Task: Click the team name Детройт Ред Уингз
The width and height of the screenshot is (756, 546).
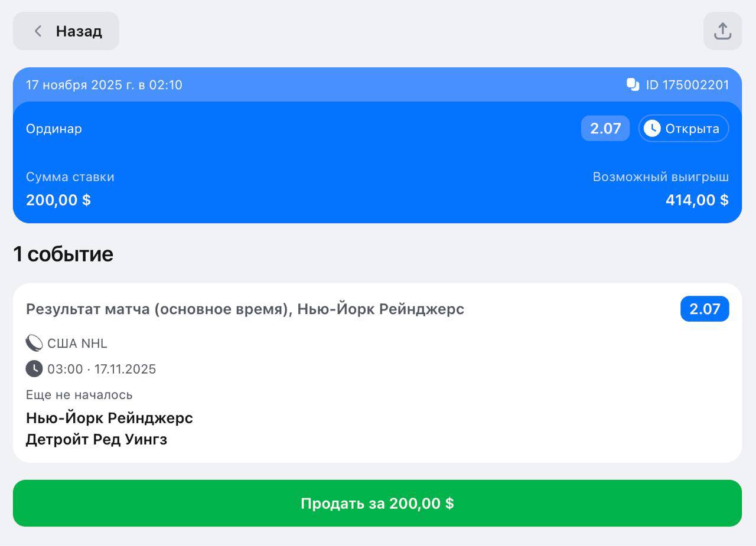Action: click(x=96, y=440)
